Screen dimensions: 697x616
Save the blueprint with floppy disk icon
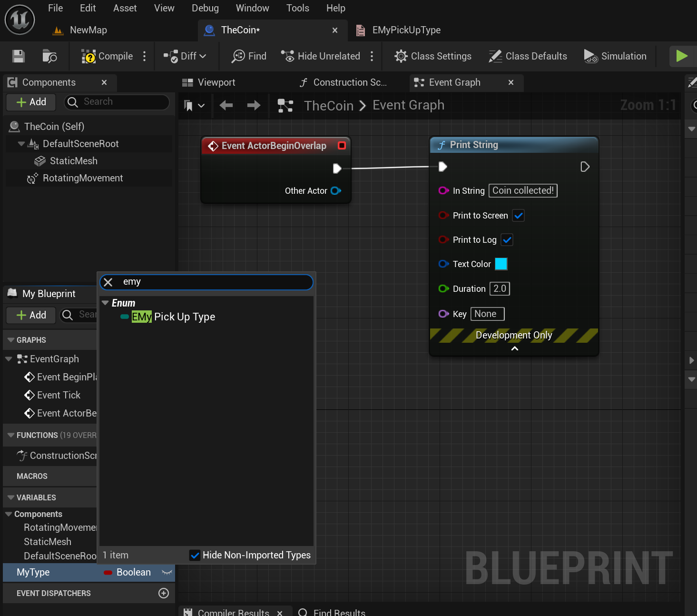point(19,56)
